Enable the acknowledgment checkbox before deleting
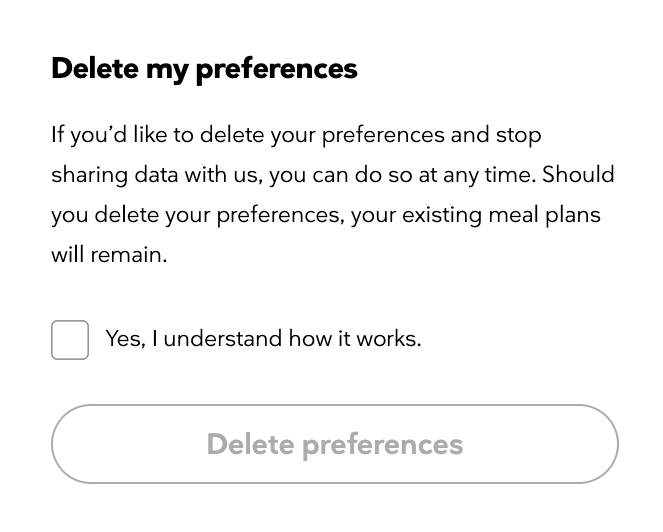Screen dimensions: 663x532 tap(70, 340)
